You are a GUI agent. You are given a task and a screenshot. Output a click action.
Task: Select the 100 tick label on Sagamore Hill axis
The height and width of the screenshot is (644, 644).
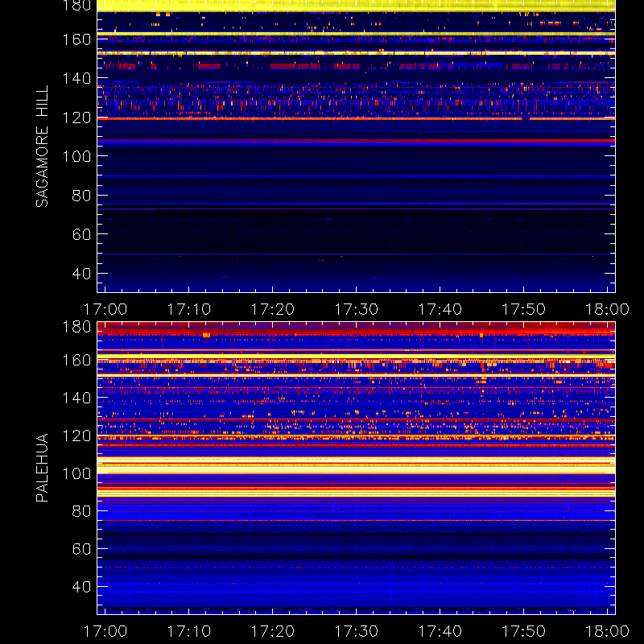76,156
